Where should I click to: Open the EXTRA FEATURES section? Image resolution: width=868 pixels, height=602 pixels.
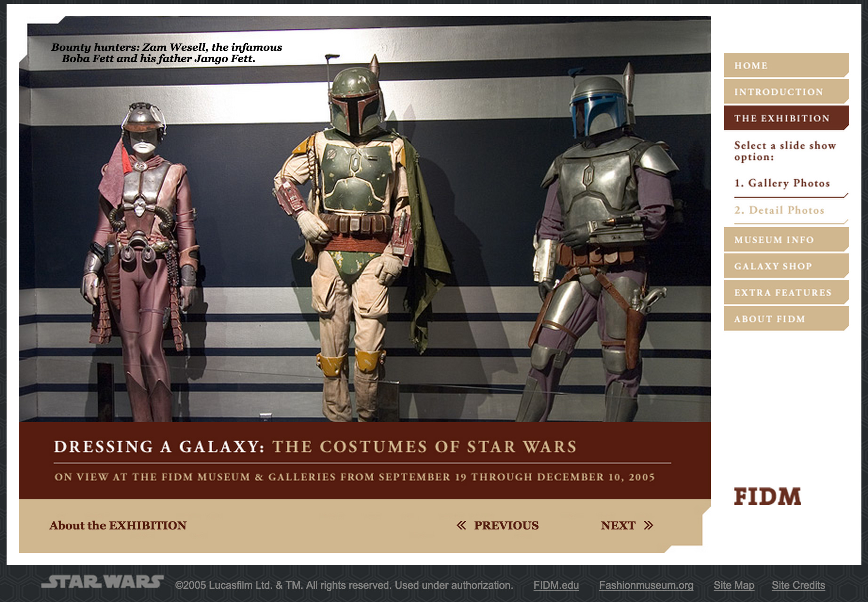[786, 292]
